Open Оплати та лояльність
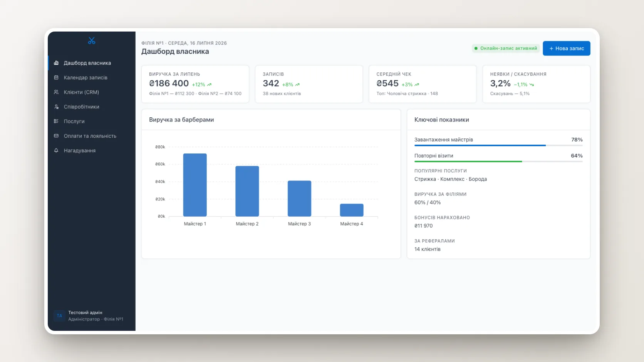Image resolution: width=644 pixels, height=362 pixels. click(x=92, y=136)
